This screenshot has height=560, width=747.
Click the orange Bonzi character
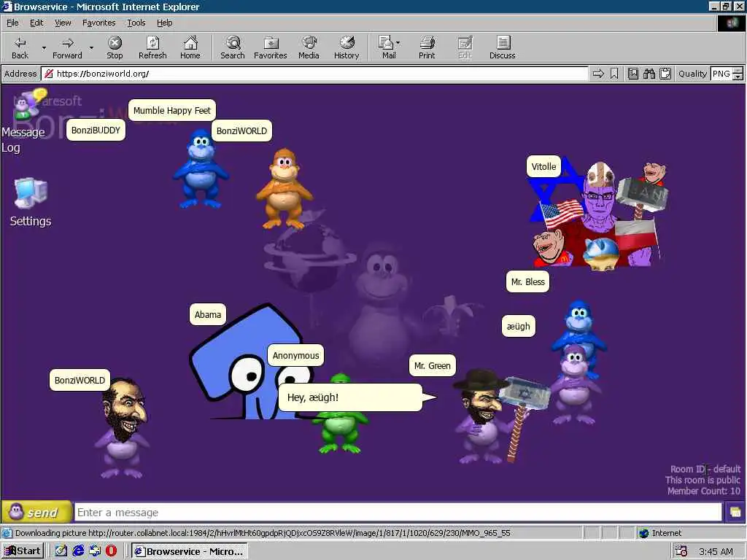click(x=285, y=189)
